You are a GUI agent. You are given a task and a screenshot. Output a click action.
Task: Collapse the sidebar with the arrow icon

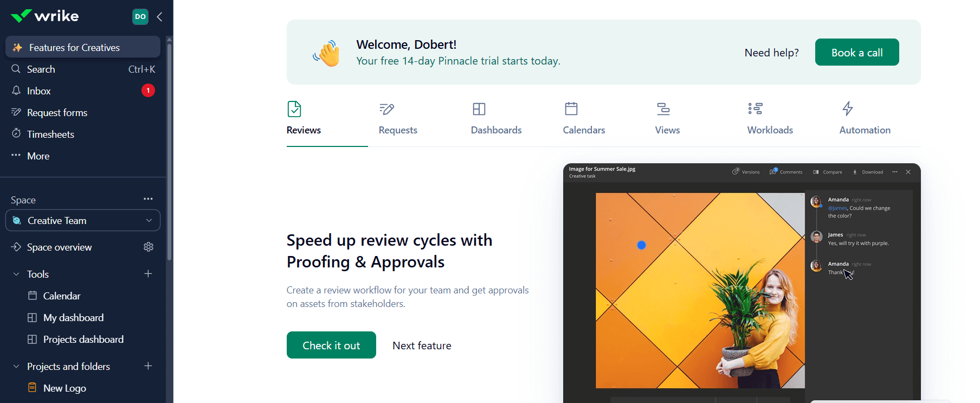[x=160, y=17]
